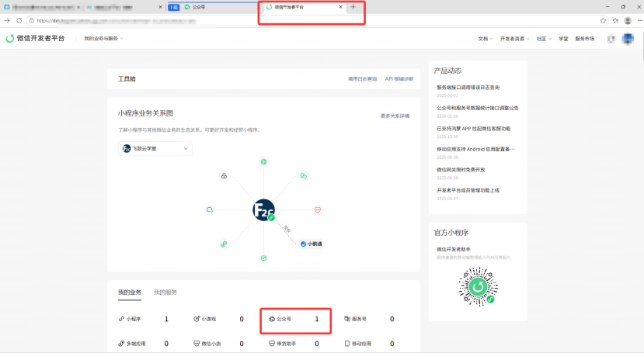
Task: Expand the 社区 menu
Action: pyautogui.click(x=544, y=39)
